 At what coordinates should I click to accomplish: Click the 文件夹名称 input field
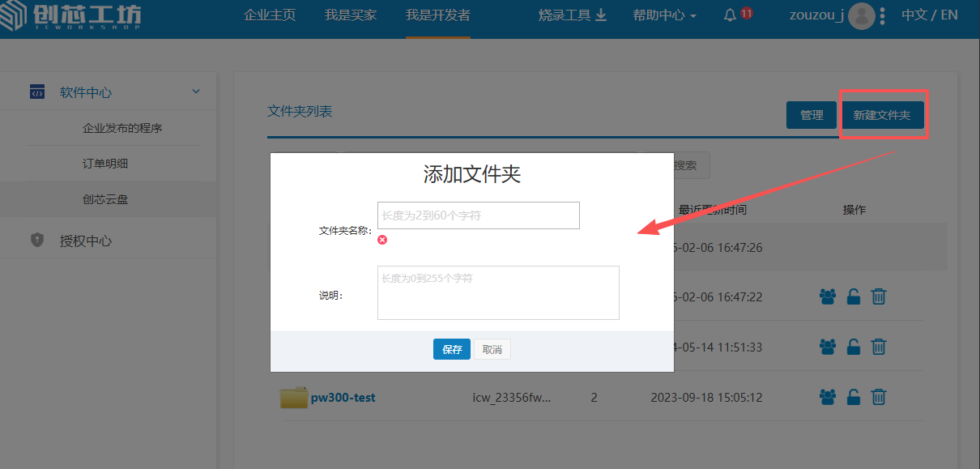point(478,215)
